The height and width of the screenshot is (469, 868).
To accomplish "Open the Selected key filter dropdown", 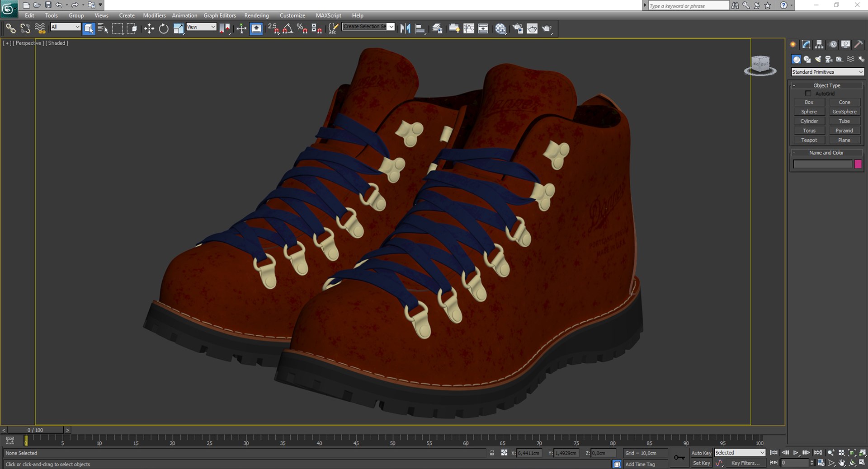I will click(x=740, y=453).
